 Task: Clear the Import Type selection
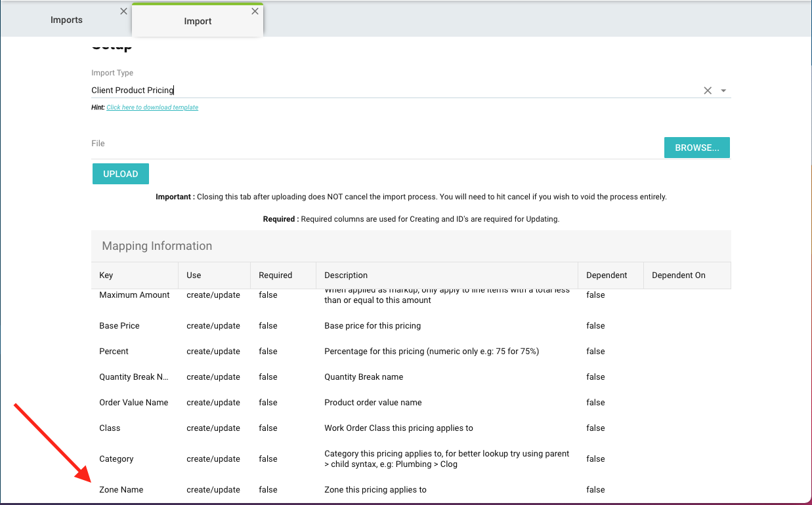pyautogui.click(x=708, y=91)
